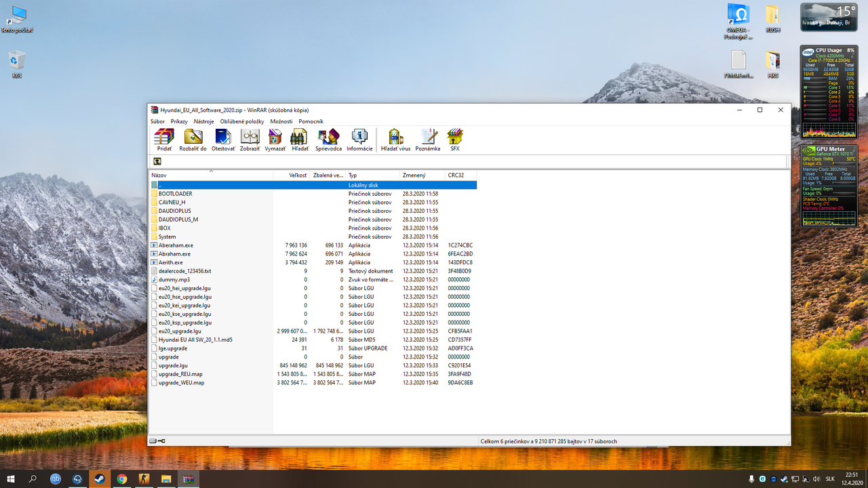Select the Hyundai EU All SW_20_1.1.md5 file
The height and width of the screenshot is (488, 868).
point(313,340)
